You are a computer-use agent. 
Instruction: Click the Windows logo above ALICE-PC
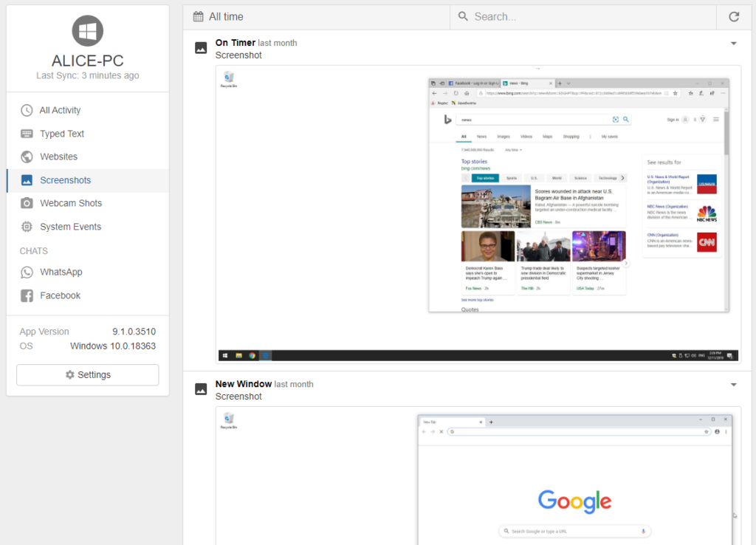click(x=87, y=31)
